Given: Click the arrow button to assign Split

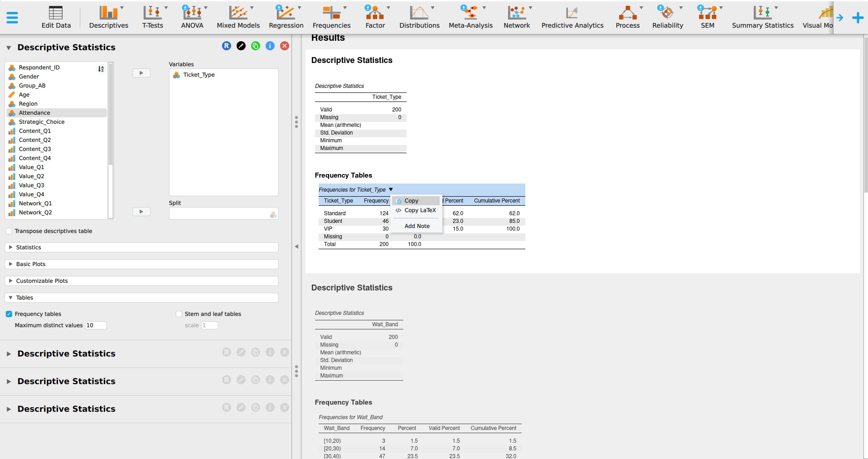Looking at the screenshot, I should [141, 212].
